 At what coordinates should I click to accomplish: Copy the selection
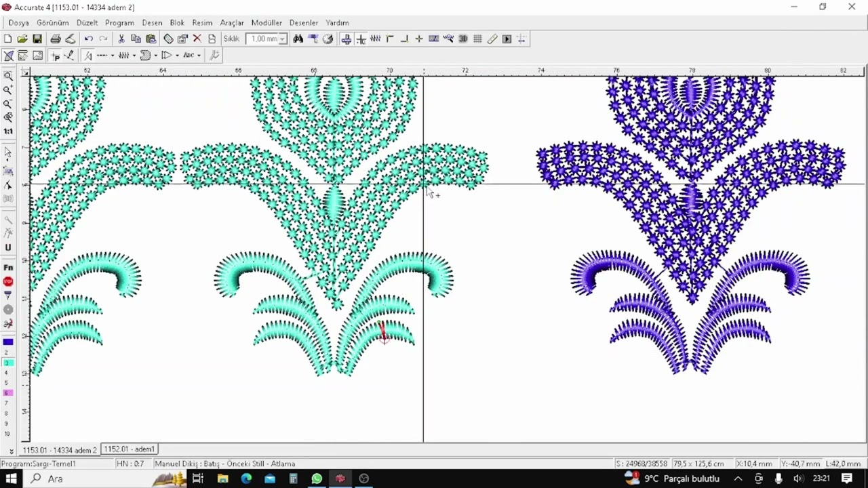click(136, 39)
